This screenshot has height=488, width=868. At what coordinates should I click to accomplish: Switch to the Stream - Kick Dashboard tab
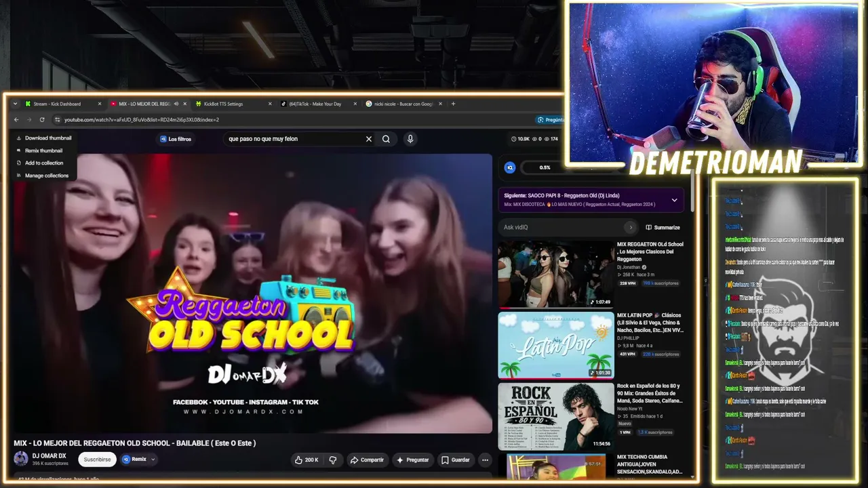pos(62,104)
